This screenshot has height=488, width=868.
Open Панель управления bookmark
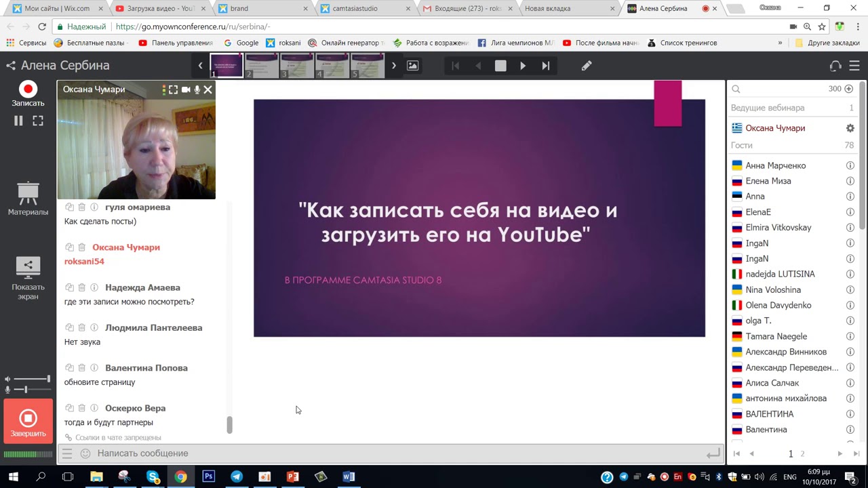(x=176, y=43)
